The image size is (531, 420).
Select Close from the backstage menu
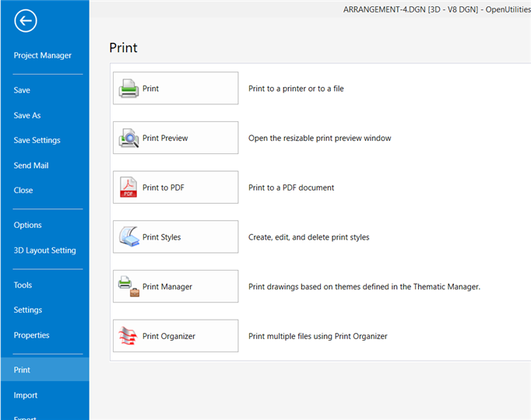coord(23,190)
